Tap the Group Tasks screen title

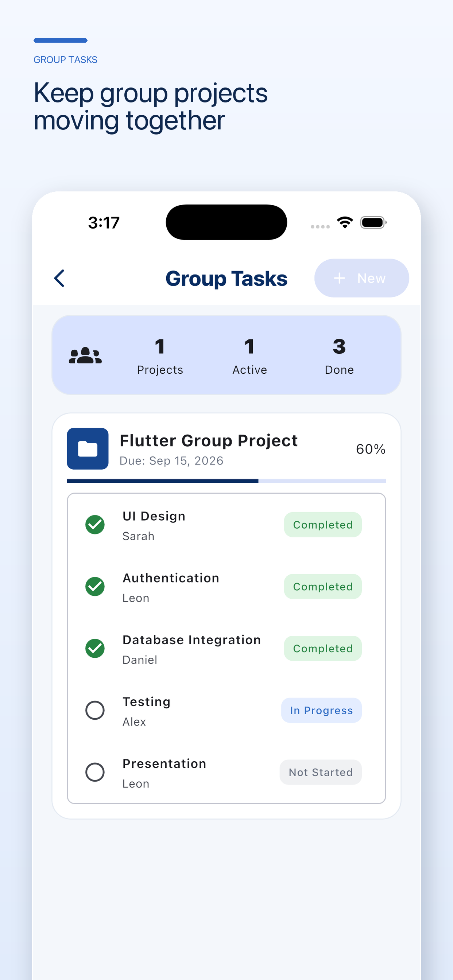pyautogui.click(x=226, y=279)
